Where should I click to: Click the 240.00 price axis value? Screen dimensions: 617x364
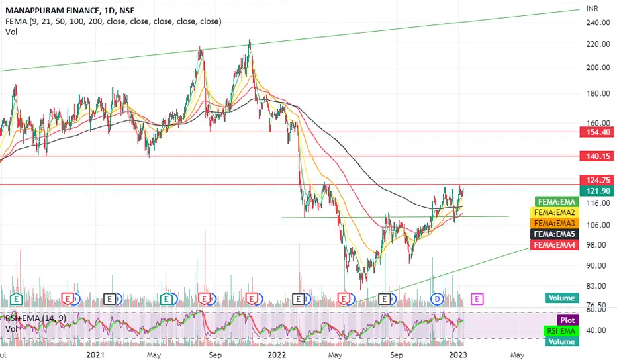[x=598, y=23]
